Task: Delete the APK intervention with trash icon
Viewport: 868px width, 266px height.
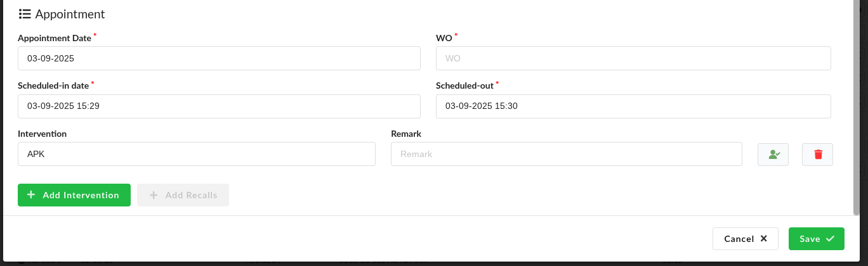Action: (x=818, y=154)
